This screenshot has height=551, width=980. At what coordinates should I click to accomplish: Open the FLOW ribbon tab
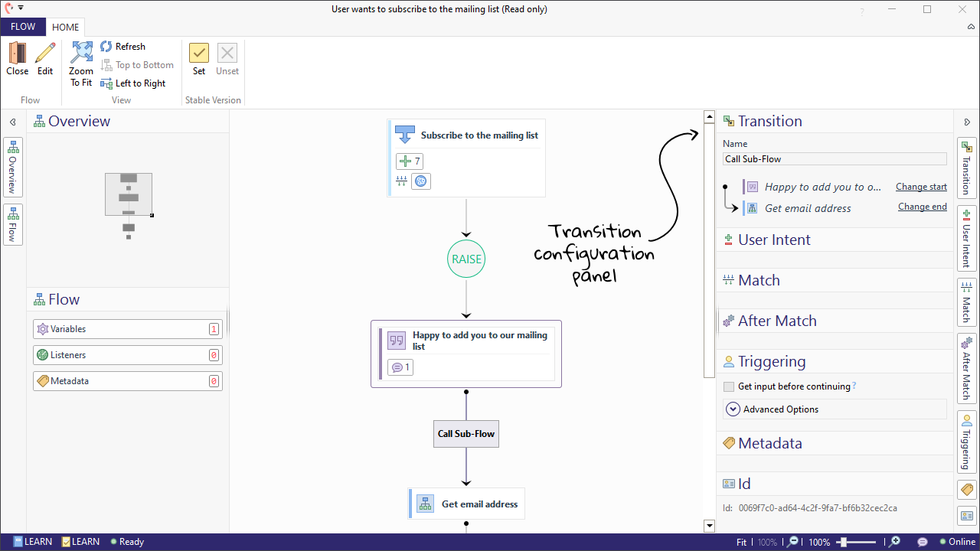(23, 27)
